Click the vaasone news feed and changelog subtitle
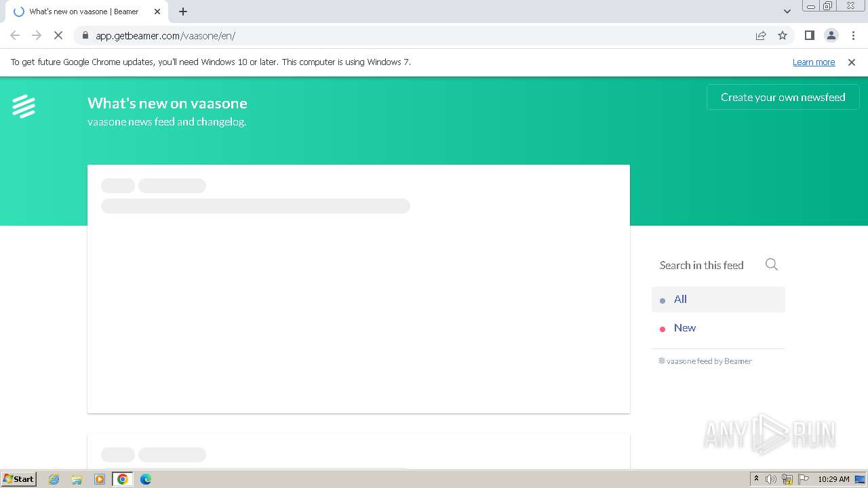Screen dimensions: 868x488 click(167, 122)
